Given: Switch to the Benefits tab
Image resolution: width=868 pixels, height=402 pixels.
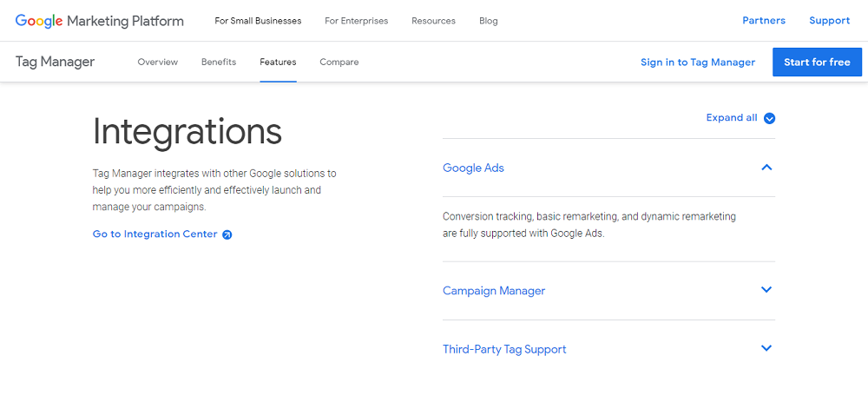Looking at the screenshot, I should (219, 63).
